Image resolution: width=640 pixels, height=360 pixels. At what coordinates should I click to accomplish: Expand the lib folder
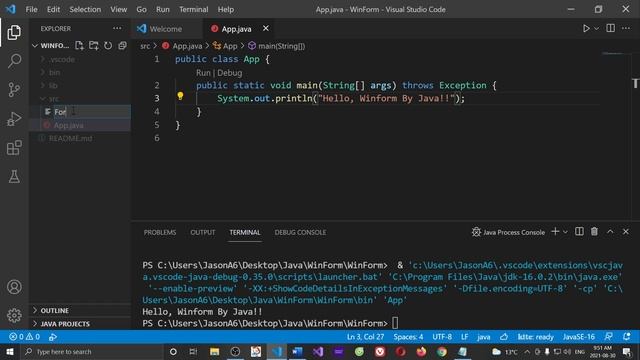80,85
